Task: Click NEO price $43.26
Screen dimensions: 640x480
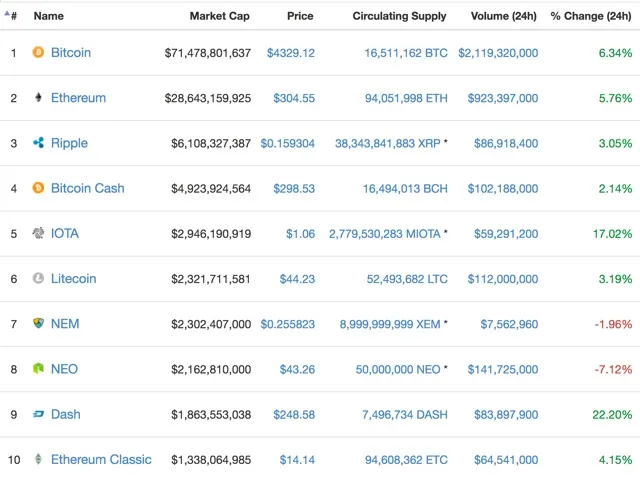Action: (x=297, y=369)
